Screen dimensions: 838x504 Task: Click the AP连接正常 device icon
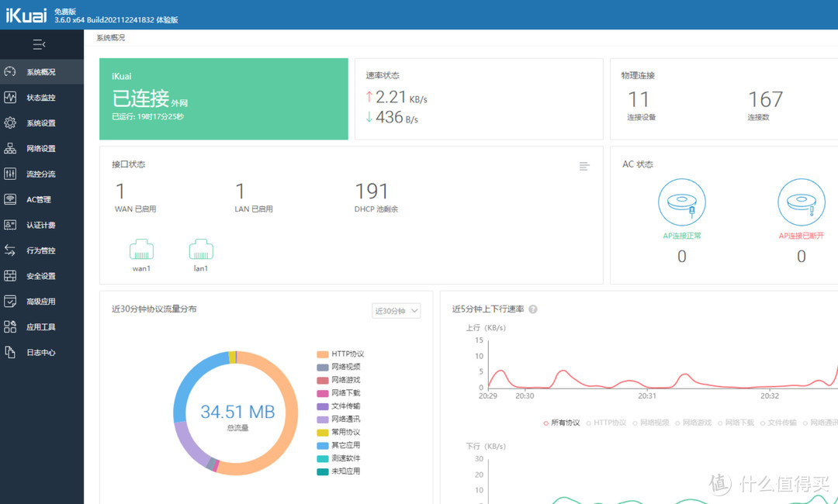[x=681, y=203]
